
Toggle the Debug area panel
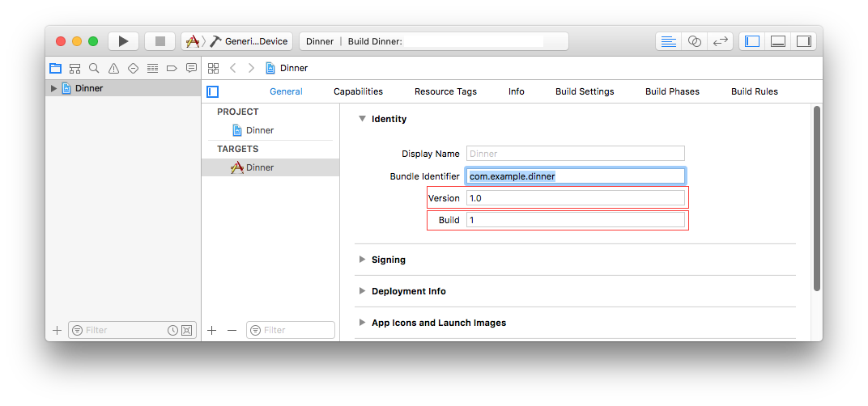tap(777, 41)
